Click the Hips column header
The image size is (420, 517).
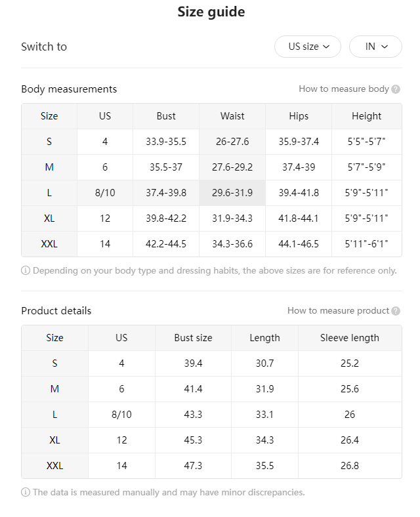[x=299, y=116]
